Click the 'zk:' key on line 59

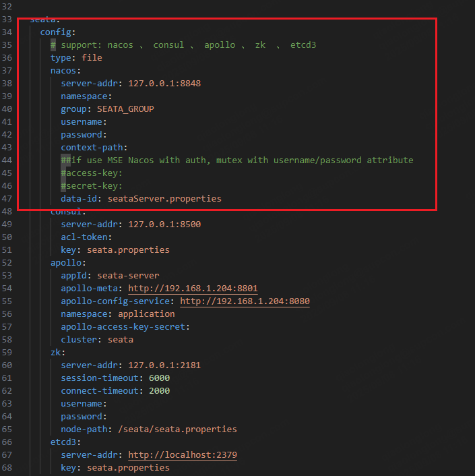tap(58, 353)
